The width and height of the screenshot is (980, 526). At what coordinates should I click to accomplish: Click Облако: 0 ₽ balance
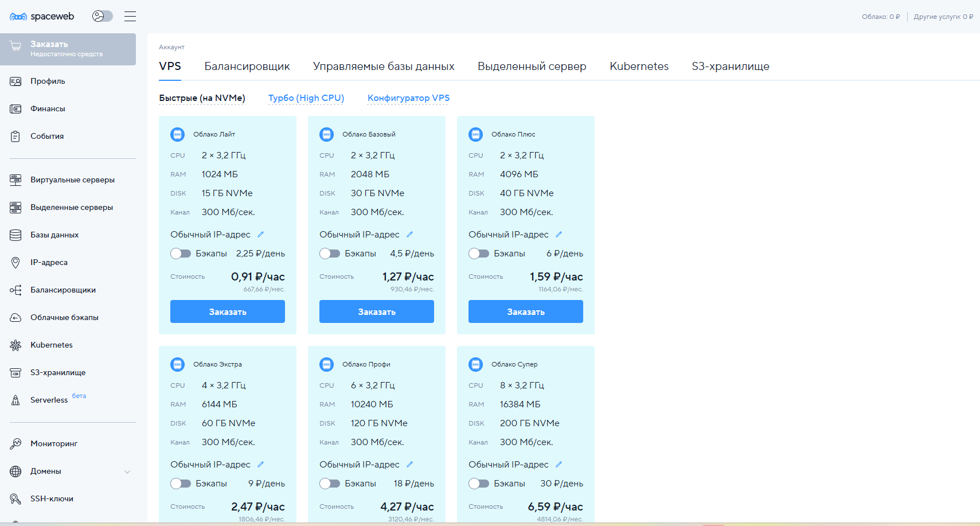(881, 17)
